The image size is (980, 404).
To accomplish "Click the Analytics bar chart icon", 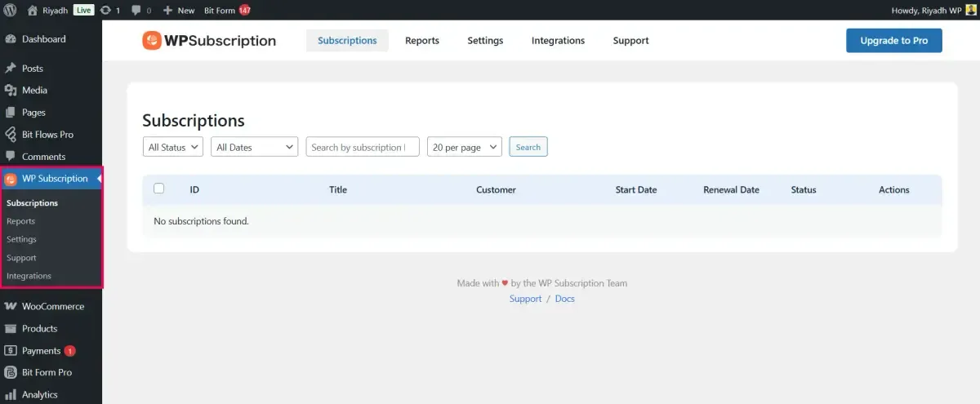I will tap(11, 394).
